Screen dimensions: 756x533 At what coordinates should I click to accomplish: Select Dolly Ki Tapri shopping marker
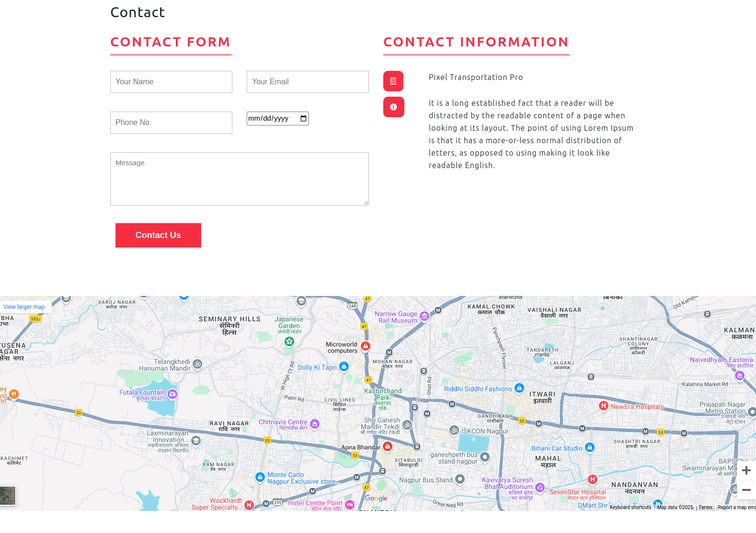coord(344,366)
